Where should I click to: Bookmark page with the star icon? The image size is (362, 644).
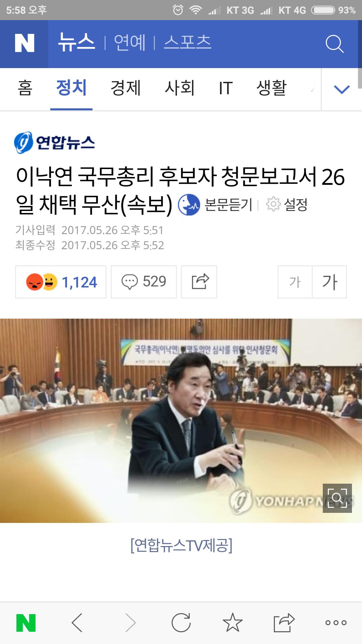[233, 623]
